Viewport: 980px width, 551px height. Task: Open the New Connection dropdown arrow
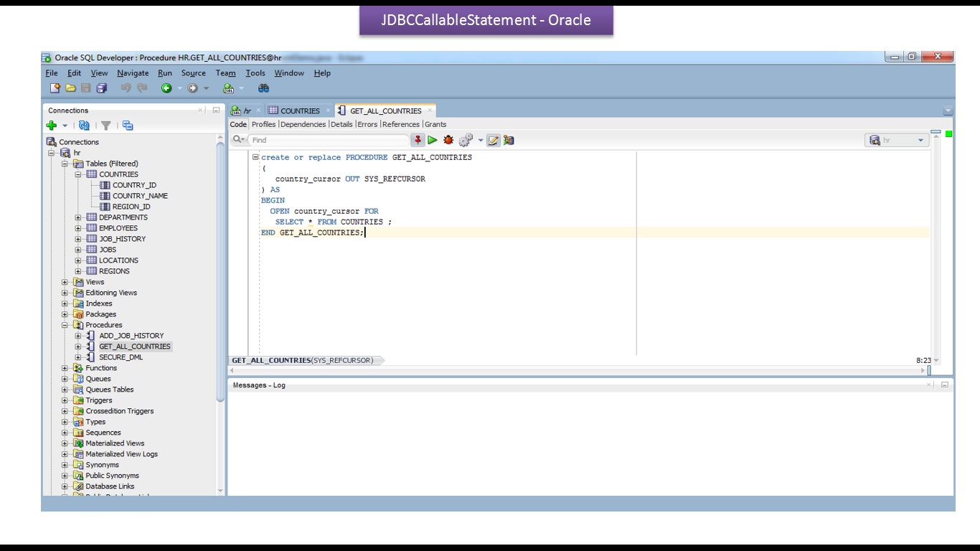[65, 126]
